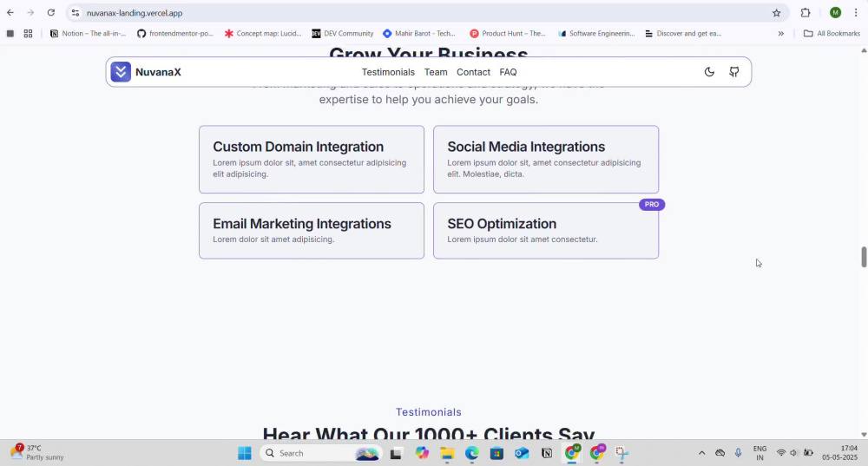Screen dimensions: 868x466
Task: Open Notion app from taskbar
Action: coord(546,453)
